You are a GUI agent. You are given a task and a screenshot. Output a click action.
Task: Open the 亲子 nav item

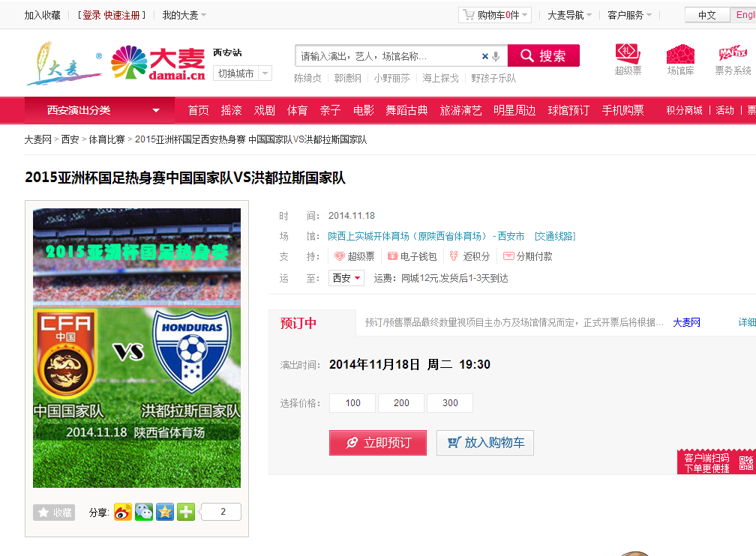pyautogui.click(x=330, y=110)
